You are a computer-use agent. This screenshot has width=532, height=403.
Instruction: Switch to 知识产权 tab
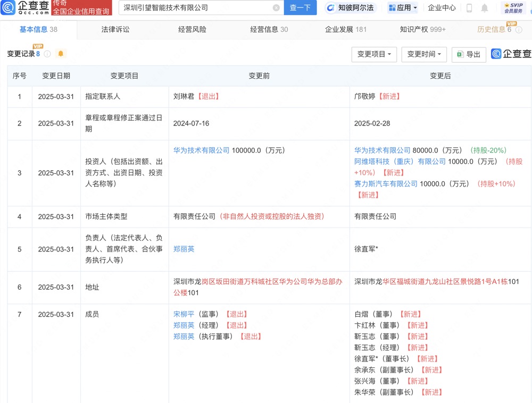pos(423,29)
